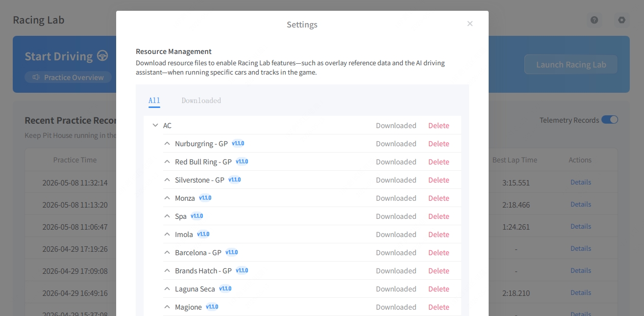This screenshot has width=644, height=316.
Task: Click the v1.1.0 badge next to Imola
Action: point(203,234)
